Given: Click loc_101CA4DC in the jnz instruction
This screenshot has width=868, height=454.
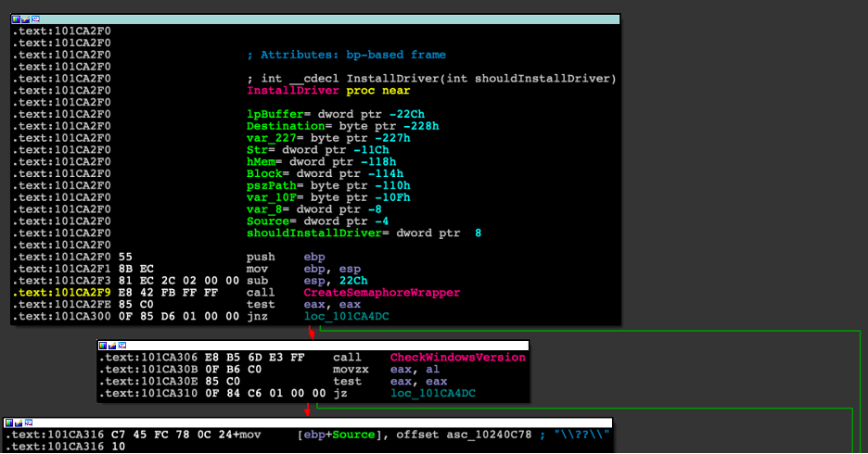Looking at the screenshot, I should [347, 316].
